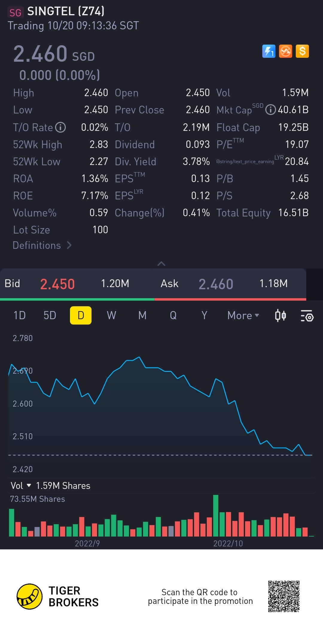This screenshot has width=323, height=644.
Task: Tap the T/O Rate info icon
Action: coord(60,127)
